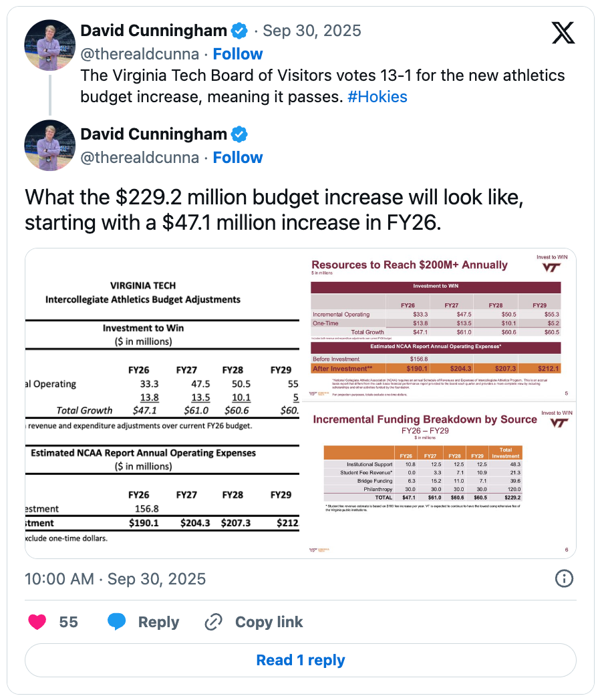This screenshot has width=604, height=700.
Task: Open the Resources to Reach $200M+ slide
Action: point(438,325)
